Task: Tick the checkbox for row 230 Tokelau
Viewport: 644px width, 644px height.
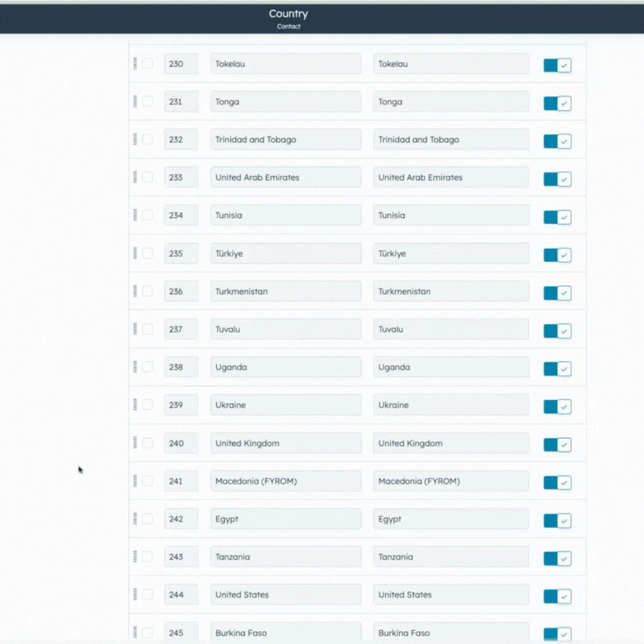Action: (x=147, y=64)
